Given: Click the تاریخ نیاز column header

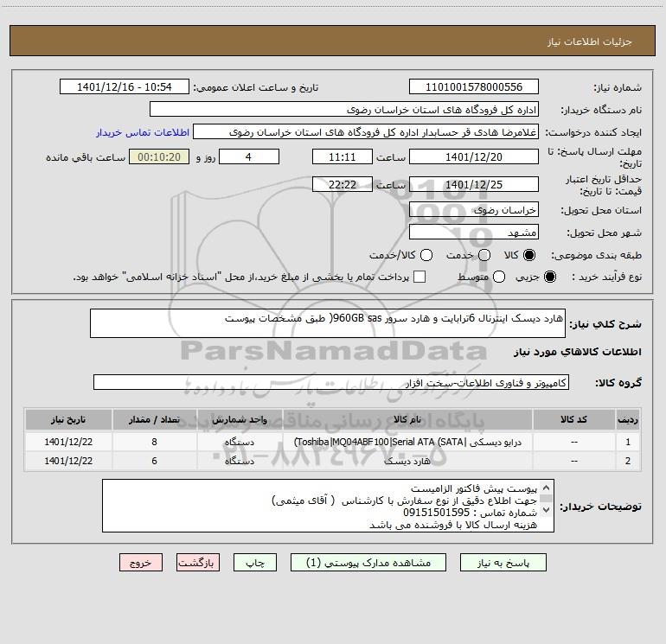Looking at the screenshot, I should [x=68, y=419].
